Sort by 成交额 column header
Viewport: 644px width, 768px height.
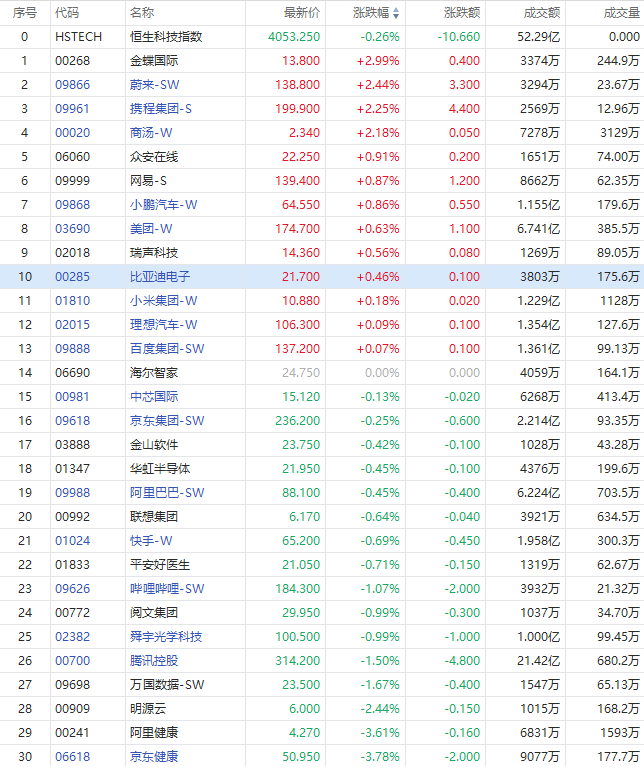[x=542, y=13]
